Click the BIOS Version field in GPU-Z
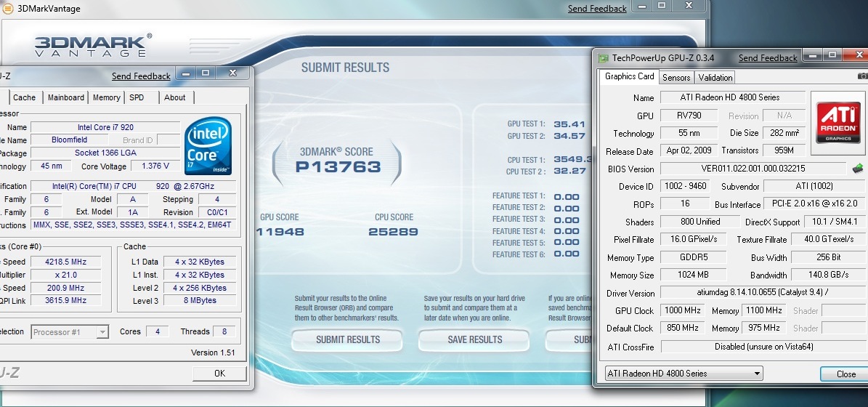Screen dimensions: 868x407 [753, 169]
